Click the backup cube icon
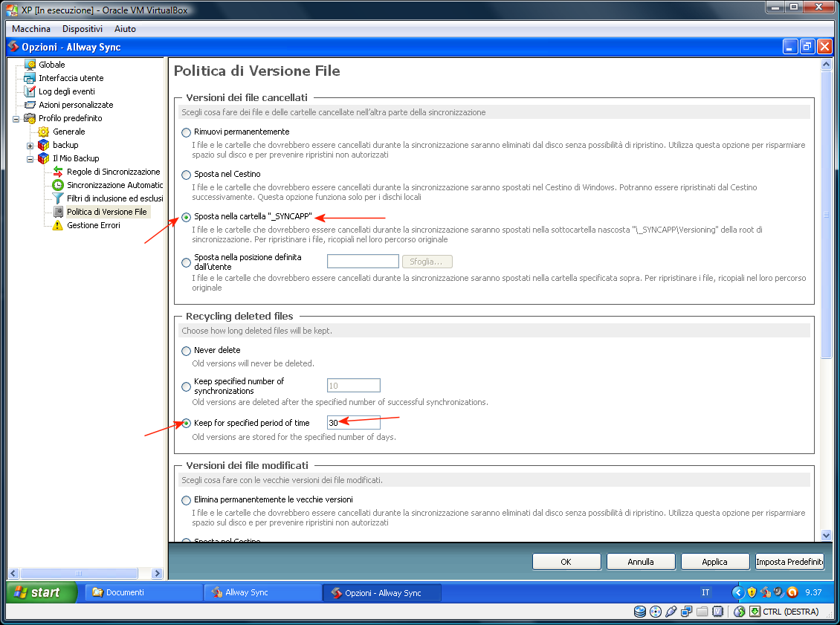 pyautogui.click(x=43, y=145)
